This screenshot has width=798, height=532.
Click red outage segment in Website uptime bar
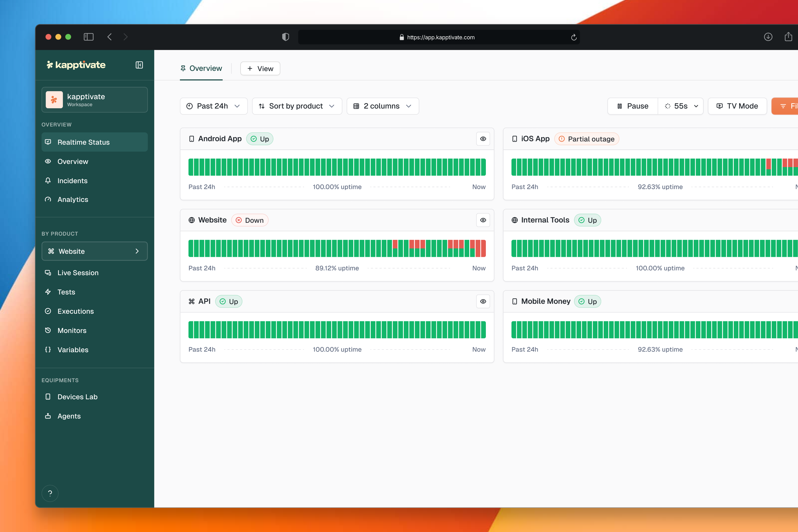click(x=478, y=249)
